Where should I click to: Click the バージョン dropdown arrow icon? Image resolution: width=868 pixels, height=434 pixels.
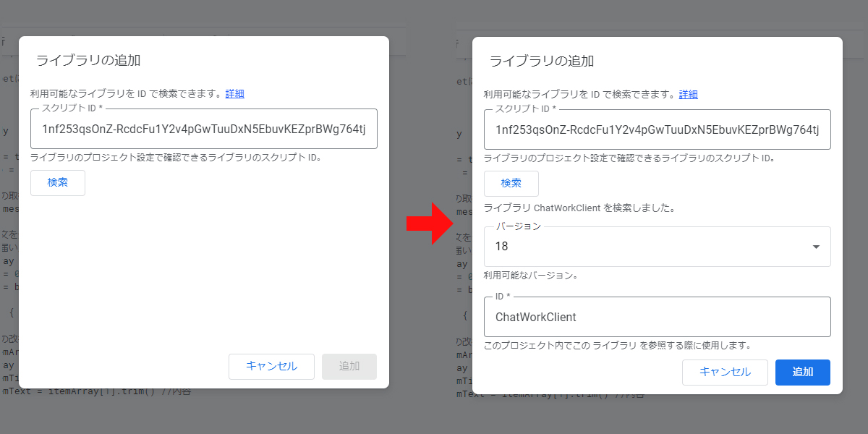pos(816,247)
